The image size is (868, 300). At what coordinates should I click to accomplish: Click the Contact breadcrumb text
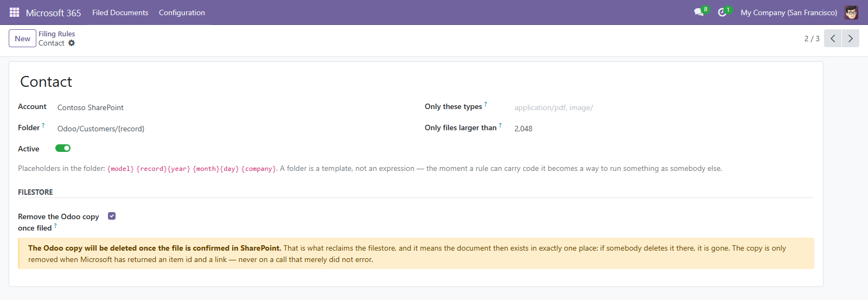[x=52, y=43]
